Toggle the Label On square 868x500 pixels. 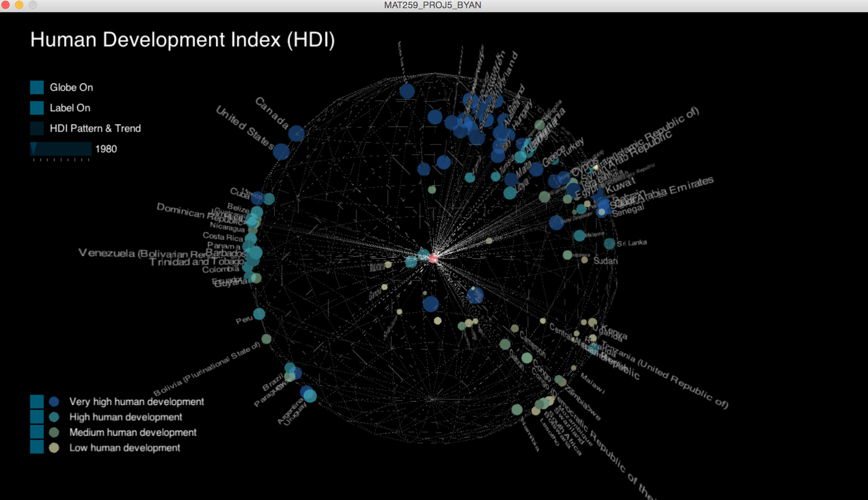coord(37,108)
